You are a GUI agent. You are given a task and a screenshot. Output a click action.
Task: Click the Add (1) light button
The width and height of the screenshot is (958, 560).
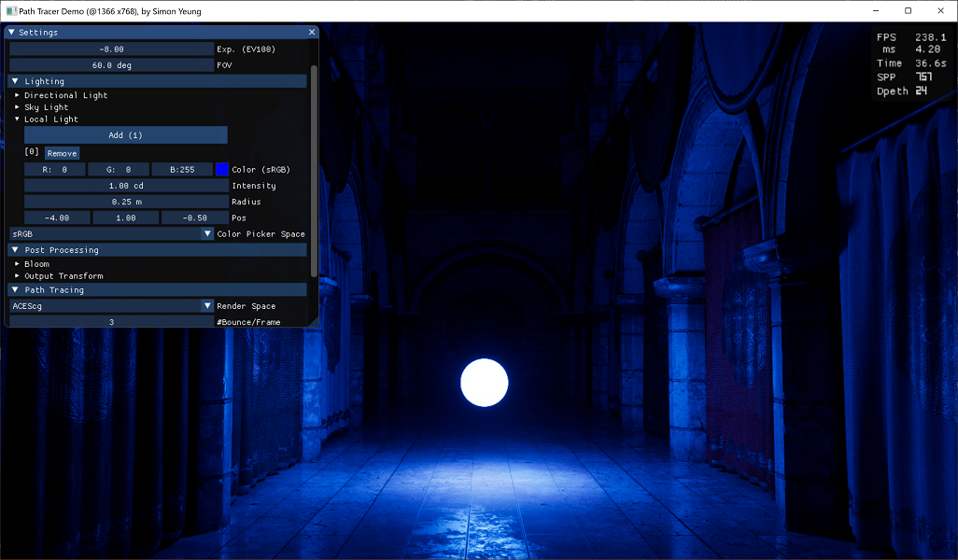tap(125, 135)
